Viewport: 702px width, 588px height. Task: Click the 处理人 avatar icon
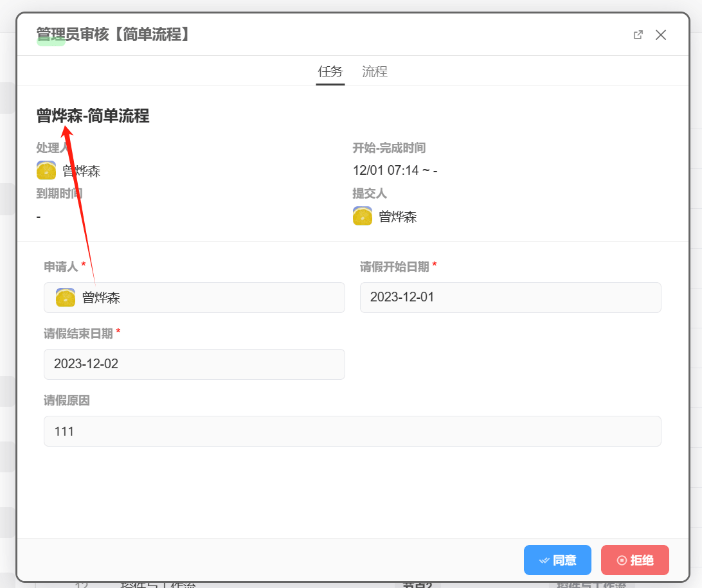pyautogui.click(x=46, y=170)
